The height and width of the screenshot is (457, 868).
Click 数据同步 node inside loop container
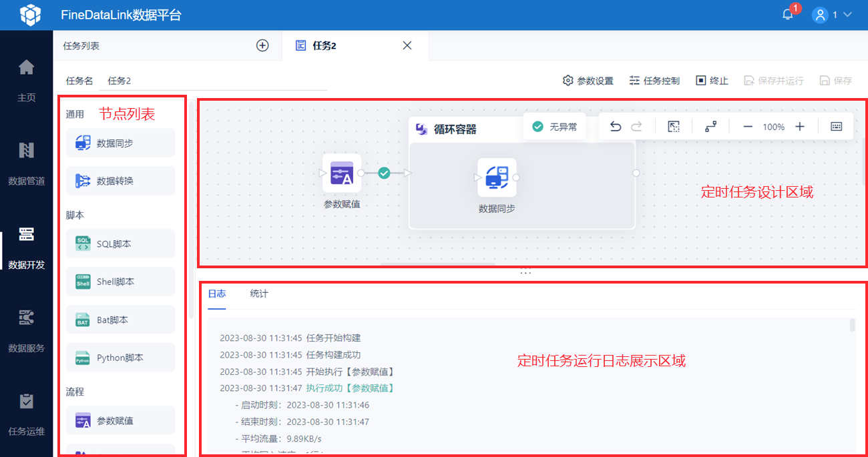click(497, 177)
